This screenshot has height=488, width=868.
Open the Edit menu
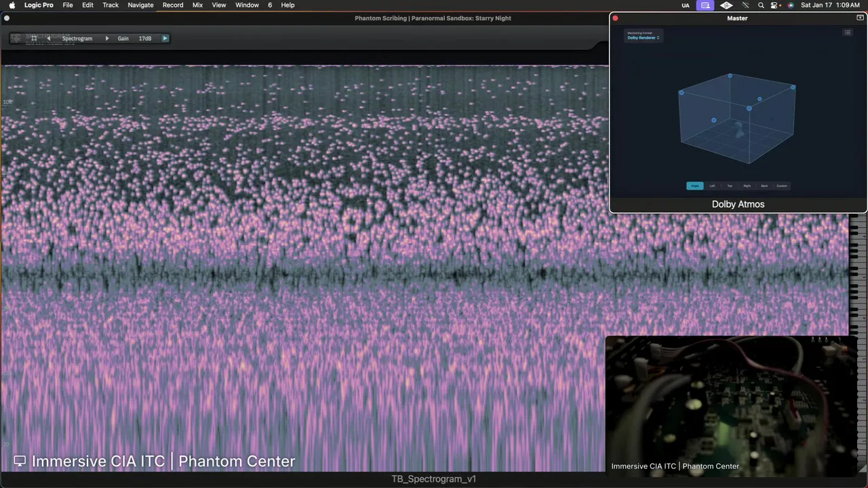click(88, 5)
